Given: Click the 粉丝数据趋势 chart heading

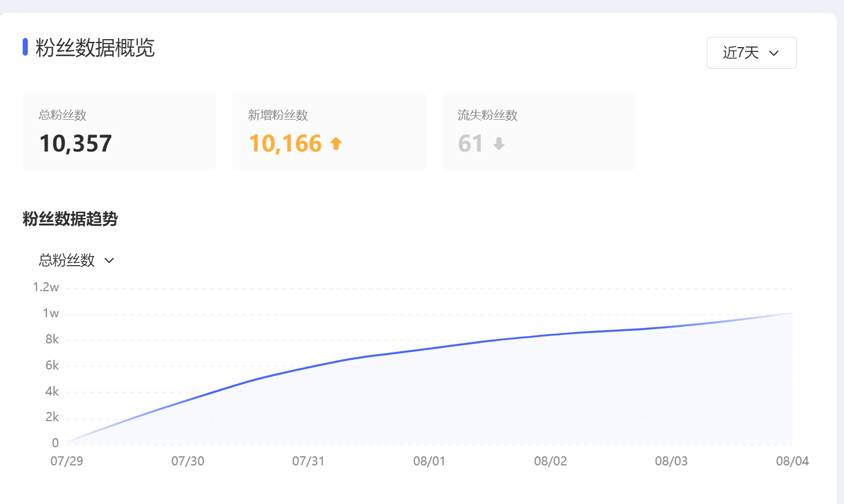Looking at the screenshot, I should click(x=70, y=219).
